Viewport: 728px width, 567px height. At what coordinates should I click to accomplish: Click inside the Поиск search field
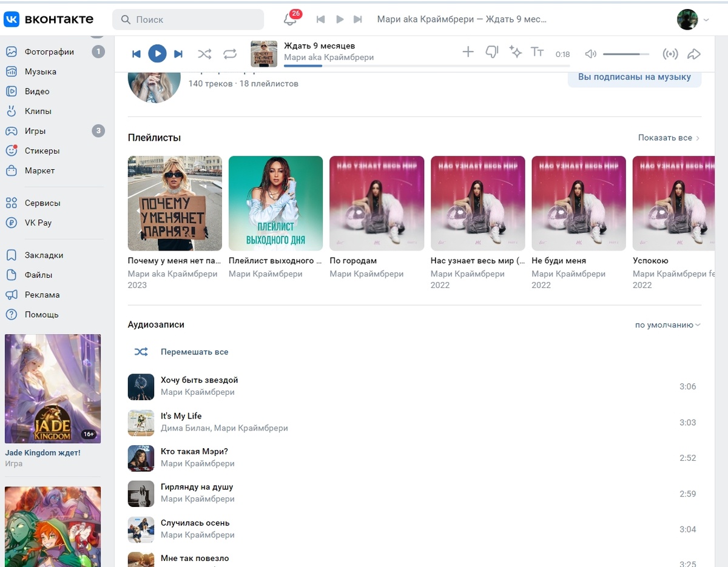tap(188, 19)
